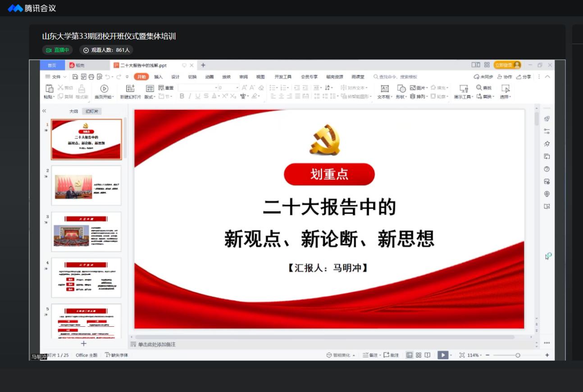Select slide 2 thumbnail
This screenshot has height=392, width=583.
(x=86, y=185)
